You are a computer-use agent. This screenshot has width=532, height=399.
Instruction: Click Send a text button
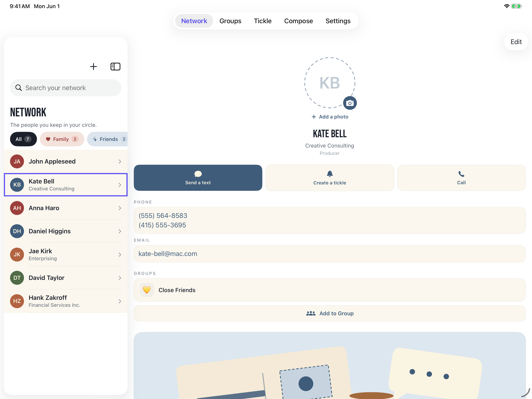tap(198, 178)
